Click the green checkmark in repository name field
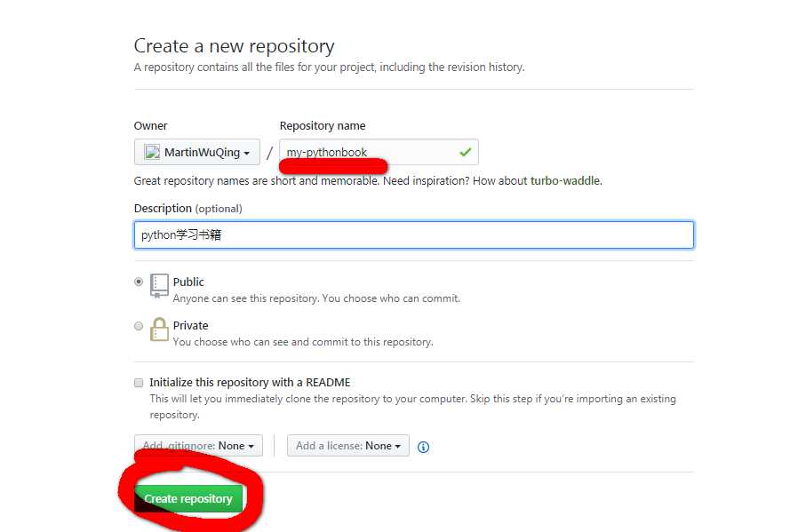Image resolution: width=806 pixels, height=532 pixels. coord(465,152)
